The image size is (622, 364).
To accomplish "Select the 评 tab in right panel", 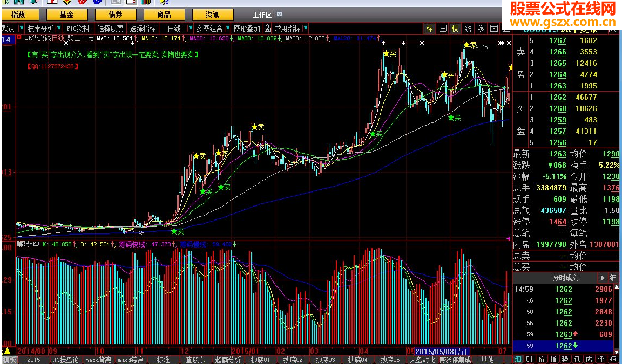I will tap(600, 359).
